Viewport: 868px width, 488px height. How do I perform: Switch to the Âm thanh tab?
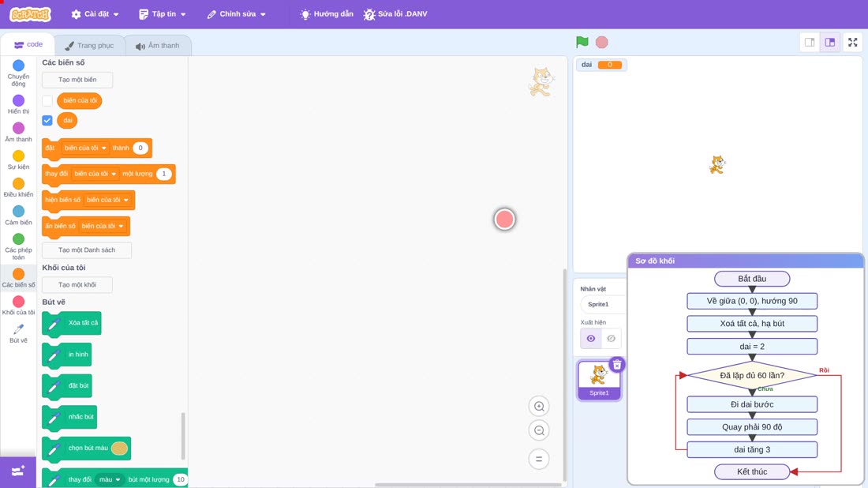(x=158, y=46)
